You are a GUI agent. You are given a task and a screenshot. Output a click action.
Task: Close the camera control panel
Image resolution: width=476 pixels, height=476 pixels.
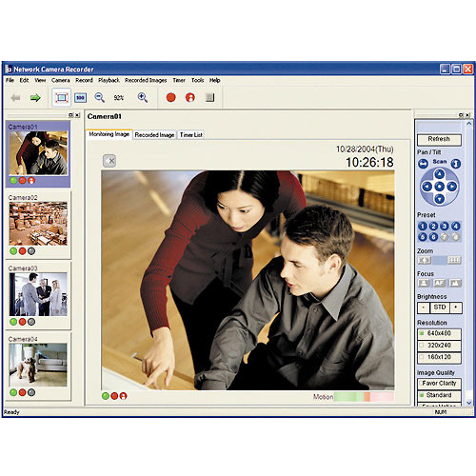click(x=467, y=115)
